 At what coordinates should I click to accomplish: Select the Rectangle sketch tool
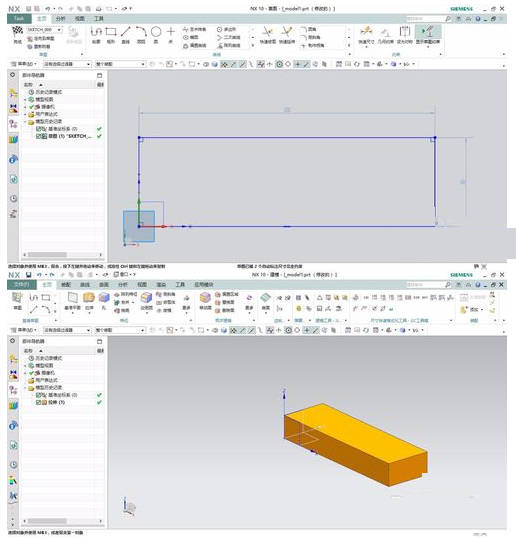(x=111, y=32)
